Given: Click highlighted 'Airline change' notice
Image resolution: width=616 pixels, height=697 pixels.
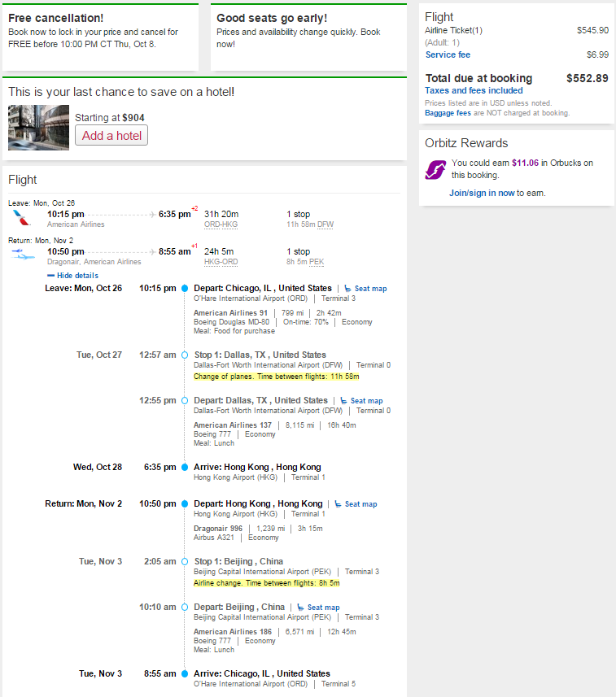Looking at the screenshot, I should [266, 583].
